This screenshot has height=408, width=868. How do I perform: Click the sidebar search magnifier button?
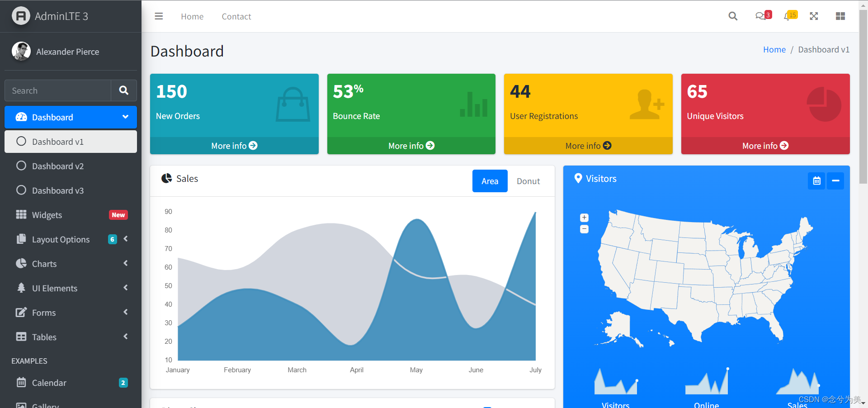pos(124,90)
